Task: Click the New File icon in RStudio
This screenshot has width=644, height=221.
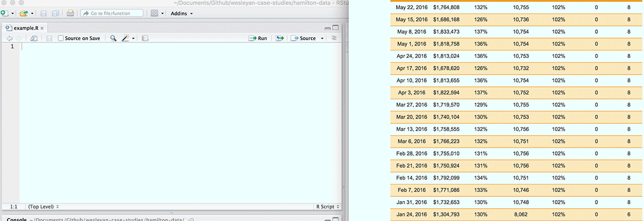Action: (x=4, y=13)
